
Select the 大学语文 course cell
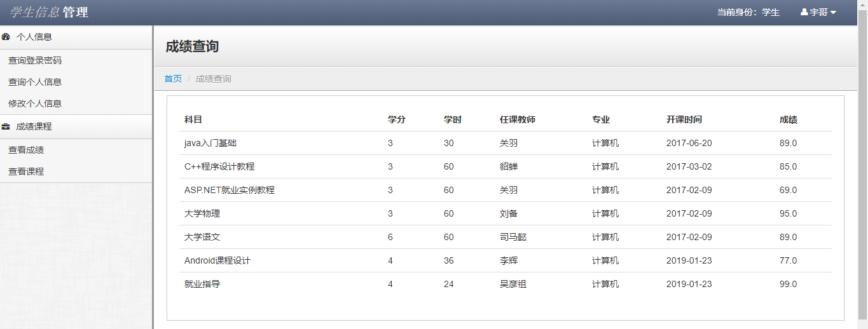click(x=202, y=237)
